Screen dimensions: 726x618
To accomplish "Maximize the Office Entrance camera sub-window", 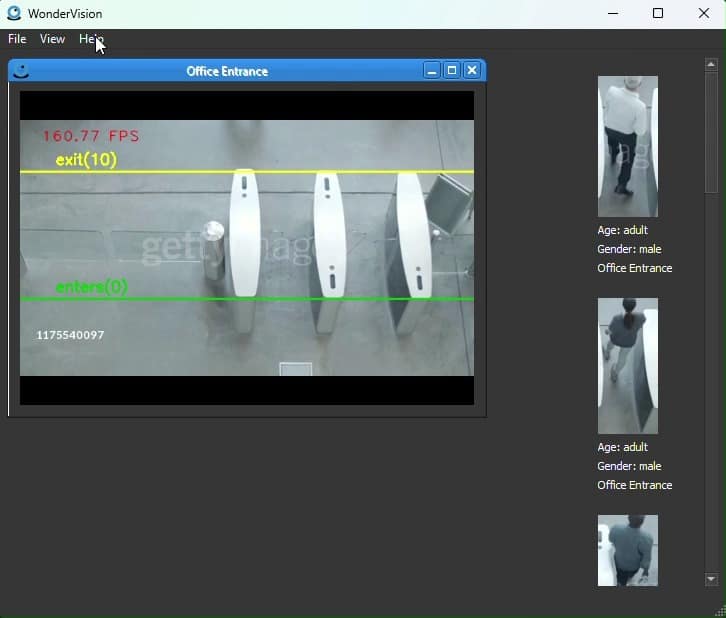I will (452, 70).
